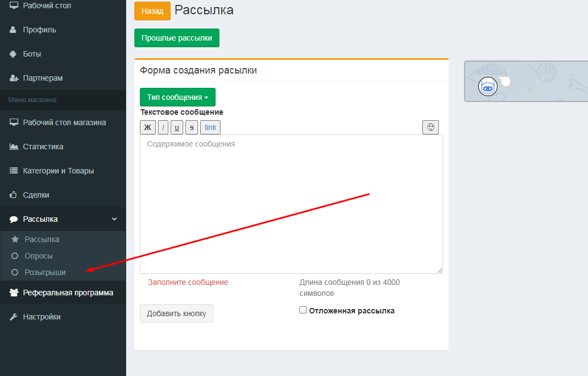
Task: Click the Добавить кнопку button
Action: tap(176, 313)
